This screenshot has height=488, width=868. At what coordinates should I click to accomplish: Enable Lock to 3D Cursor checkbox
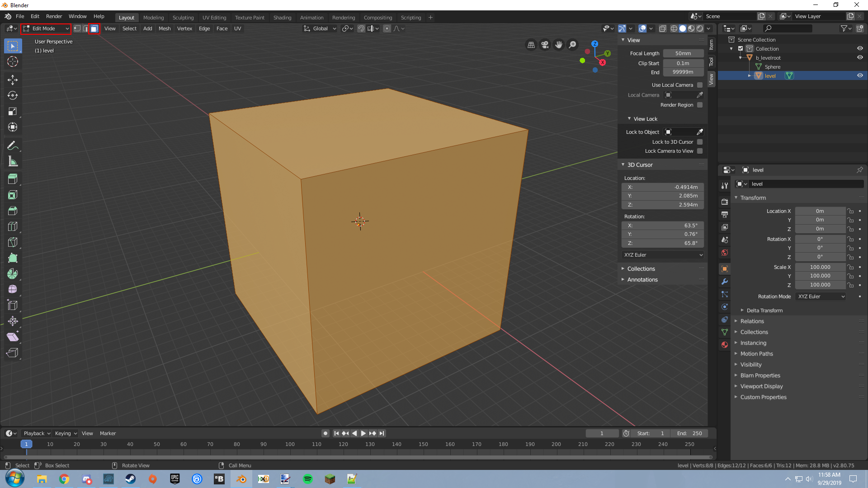click(700, 142)
